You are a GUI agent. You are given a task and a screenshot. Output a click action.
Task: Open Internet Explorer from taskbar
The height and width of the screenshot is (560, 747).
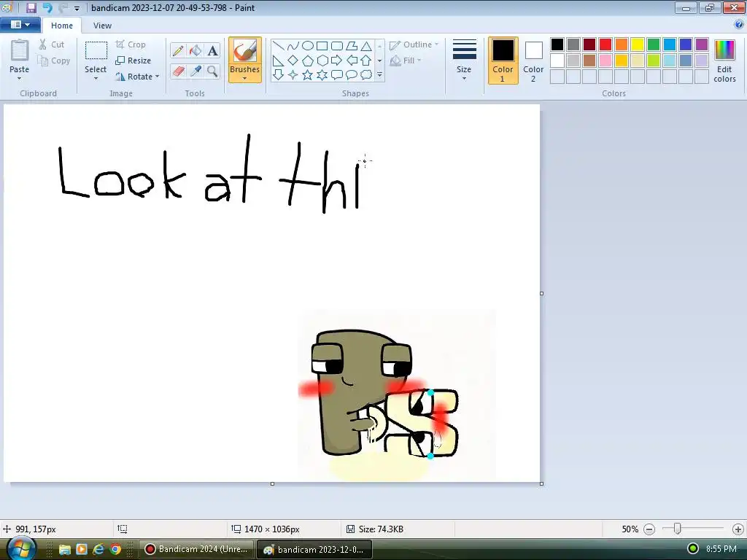(98, 550)
